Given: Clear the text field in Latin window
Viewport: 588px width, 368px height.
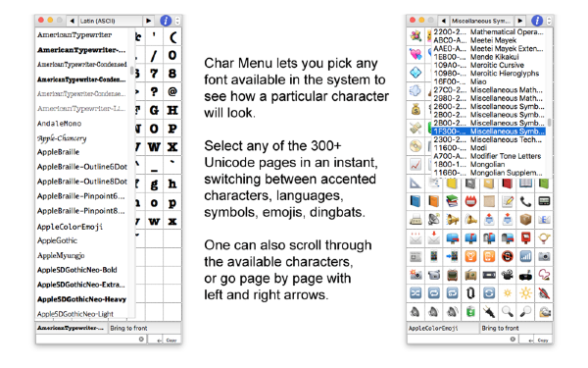Looking at the screenshot, I should coord(141,340).
